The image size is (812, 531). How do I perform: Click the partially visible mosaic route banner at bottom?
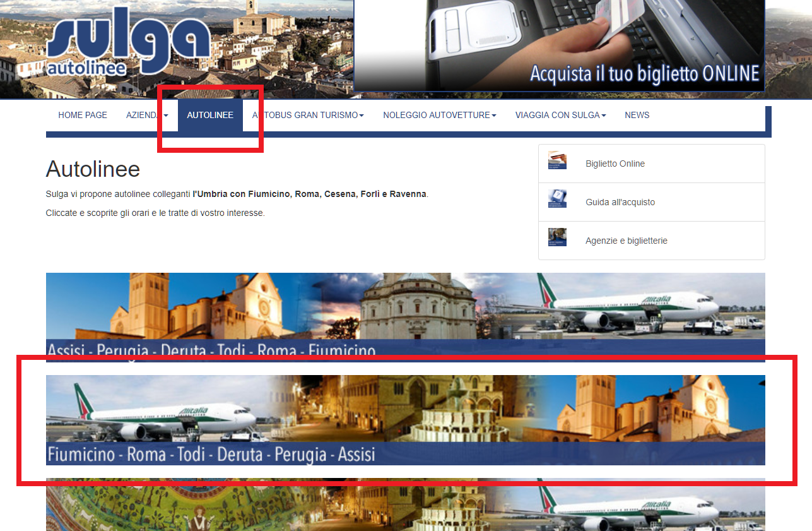[x=405, y=505]
